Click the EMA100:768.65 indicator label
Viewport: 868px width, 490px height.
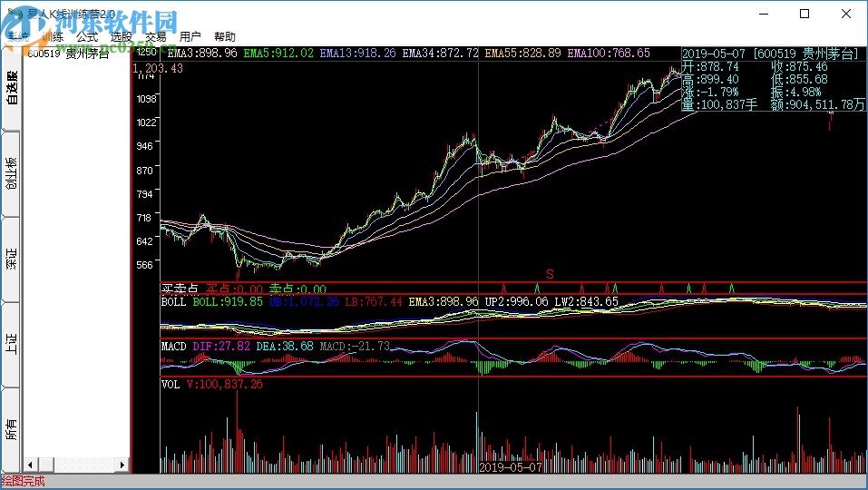point(609,54)
